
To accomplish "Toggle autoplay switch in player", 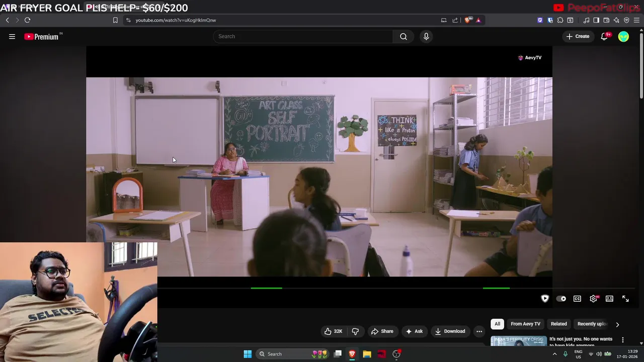I will (561, 299).
